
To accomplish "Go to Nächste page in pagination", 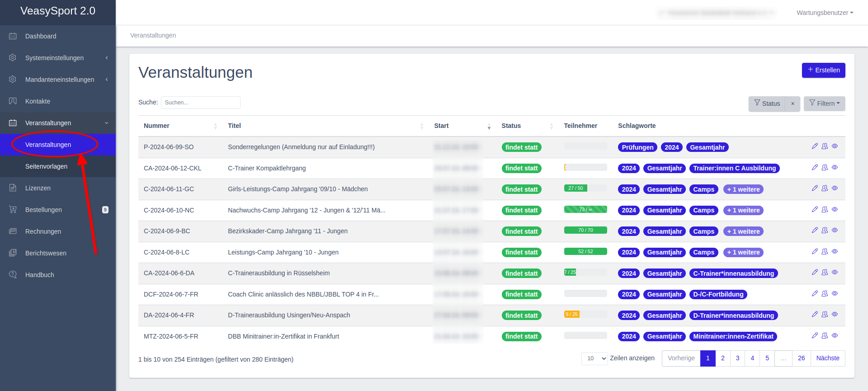I will (827, 358).
